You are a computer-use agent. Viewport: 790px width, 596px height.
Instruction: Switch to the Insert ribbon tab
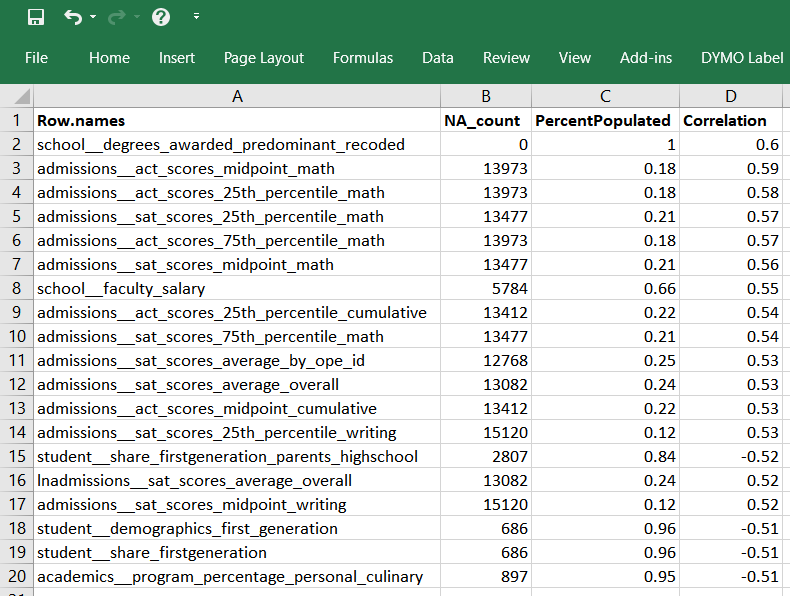[x=177, y=58]
